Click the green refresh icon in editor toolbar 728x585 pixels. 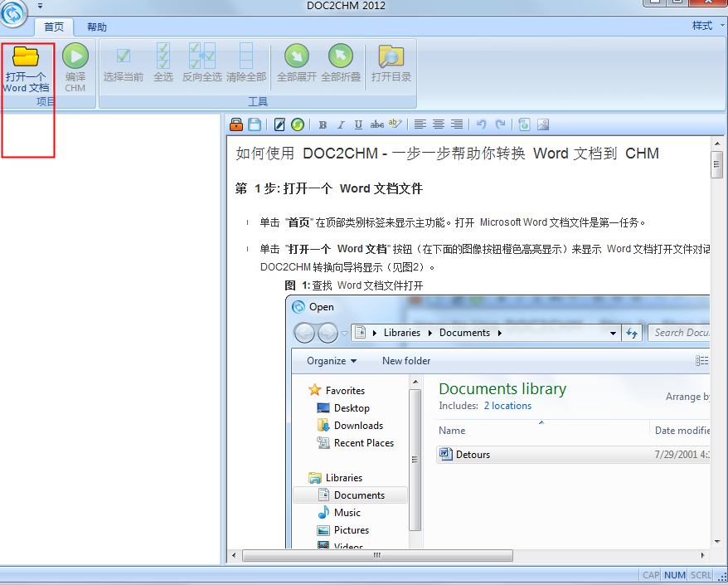[298, 124]
